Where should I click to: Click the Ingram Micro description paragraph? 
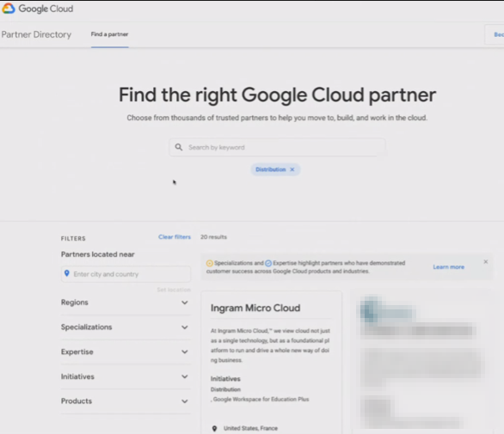tap(270, 345)
